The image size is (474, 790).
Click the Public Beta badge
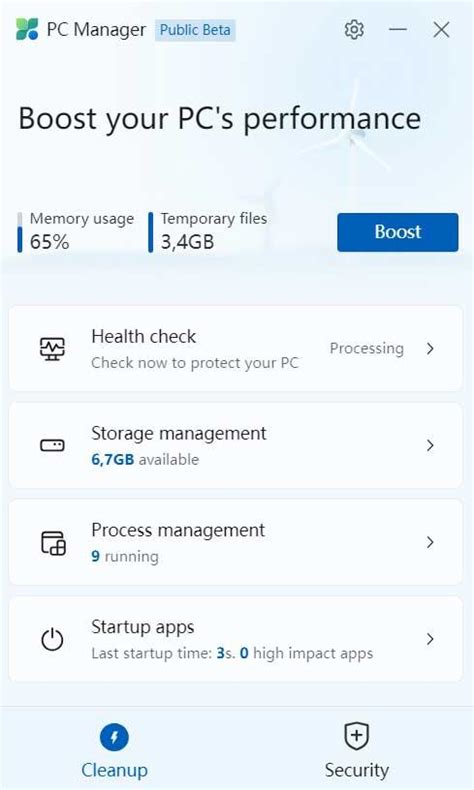[x=195, y=30]
